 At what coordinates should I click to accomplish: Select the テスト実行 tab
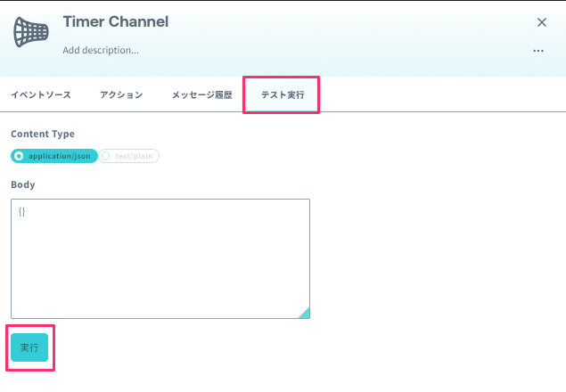pos(281,95)
